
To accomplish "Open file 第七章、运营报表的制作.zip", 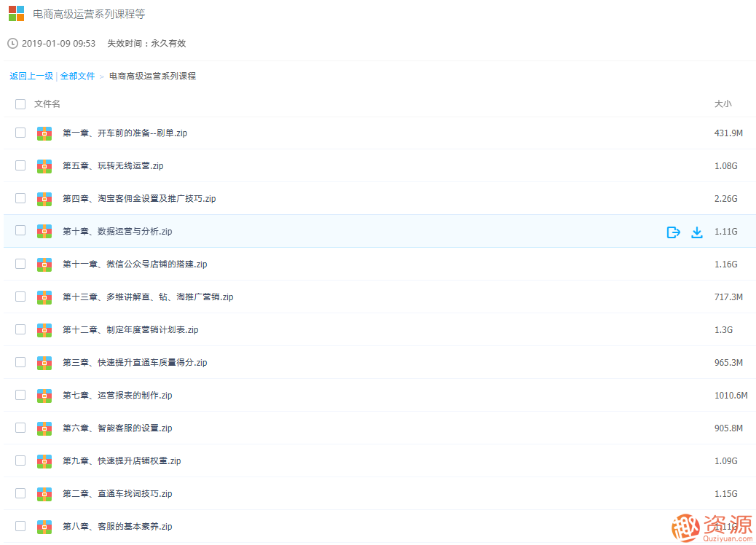I will 117,396.
